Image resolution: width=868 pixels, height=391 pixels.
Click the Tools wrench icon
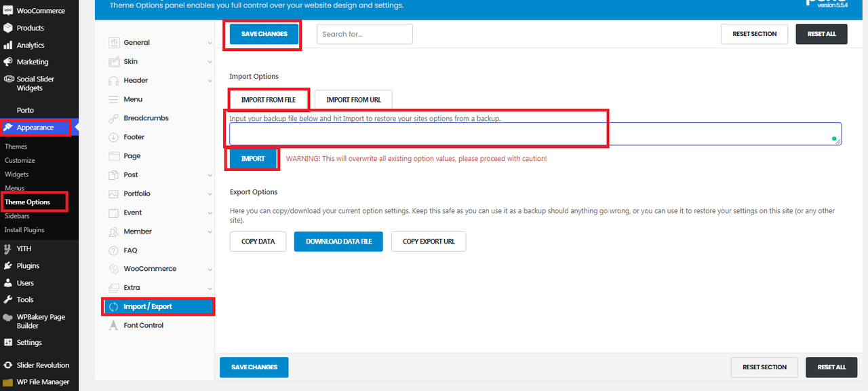(8, 299)
